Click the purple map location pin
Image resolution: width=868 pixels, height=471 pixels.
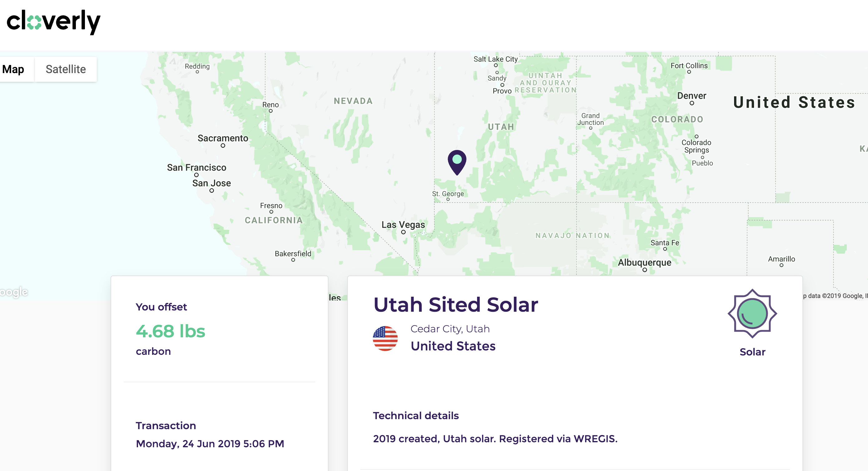pyautogui.click(x=457, y=163)
